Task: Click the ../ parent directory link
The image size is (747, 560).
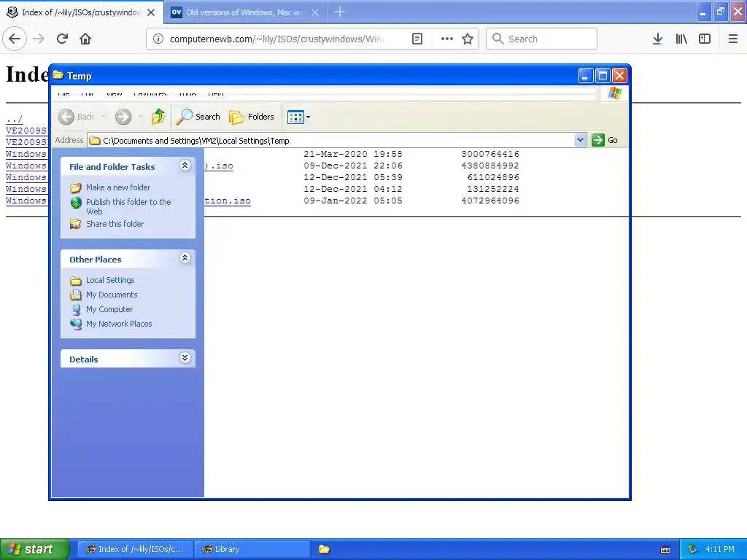Action: click(15, 119)
